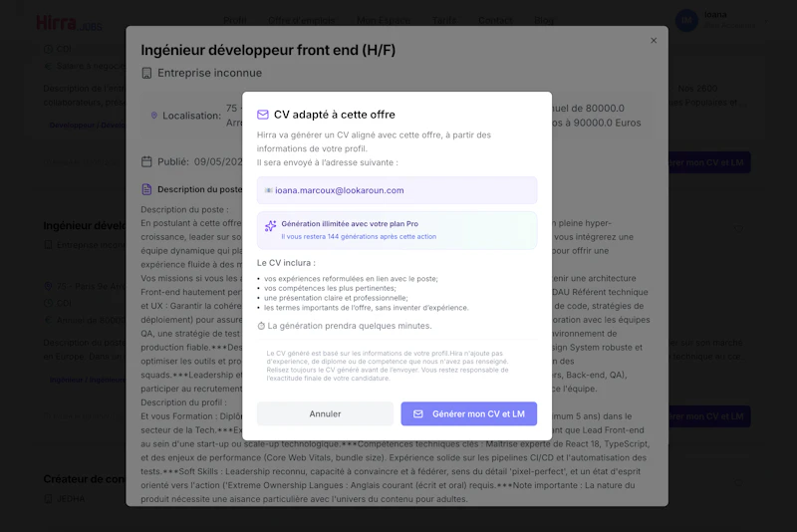Close the job detail panel with X
797x532 pixels.
(654, 41)
